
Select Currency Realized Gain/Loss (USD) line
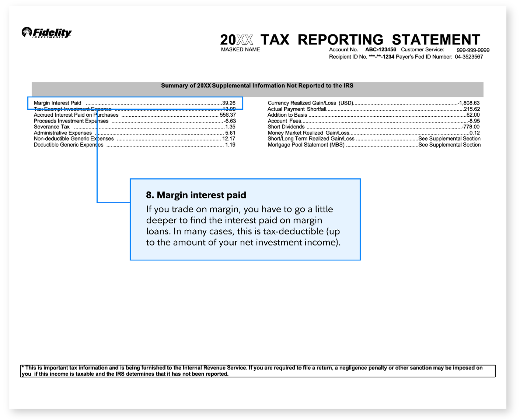(310, 103)
